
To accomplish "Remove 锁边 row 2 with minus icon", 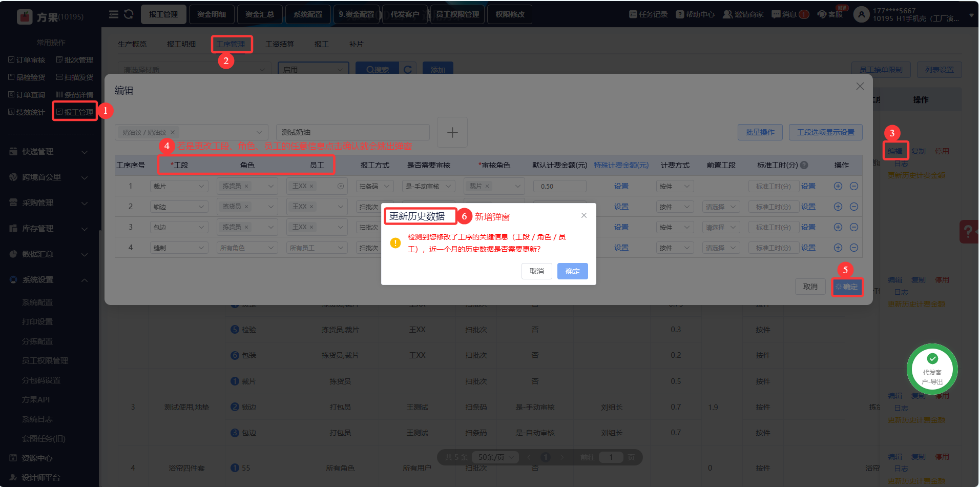I will 854,207.
